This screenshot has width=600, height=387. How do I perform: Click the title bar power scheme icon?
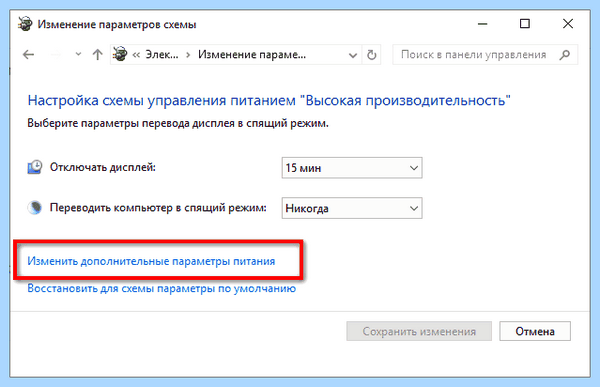pyautogui.click(x=25, y=24)
